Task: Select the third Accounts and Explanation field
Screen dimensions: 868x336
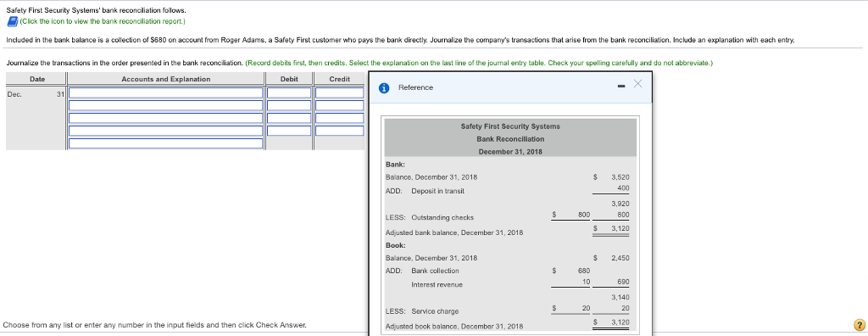Action: point(165,118)
